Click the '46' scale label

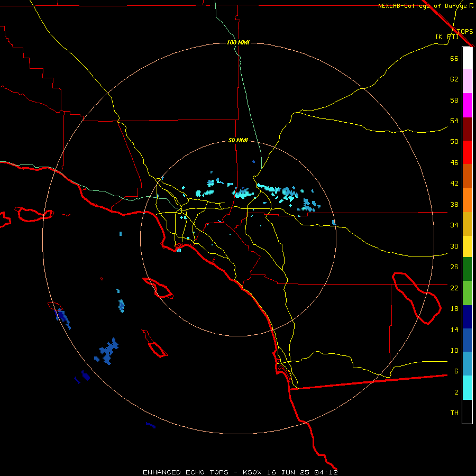point(454,162)
